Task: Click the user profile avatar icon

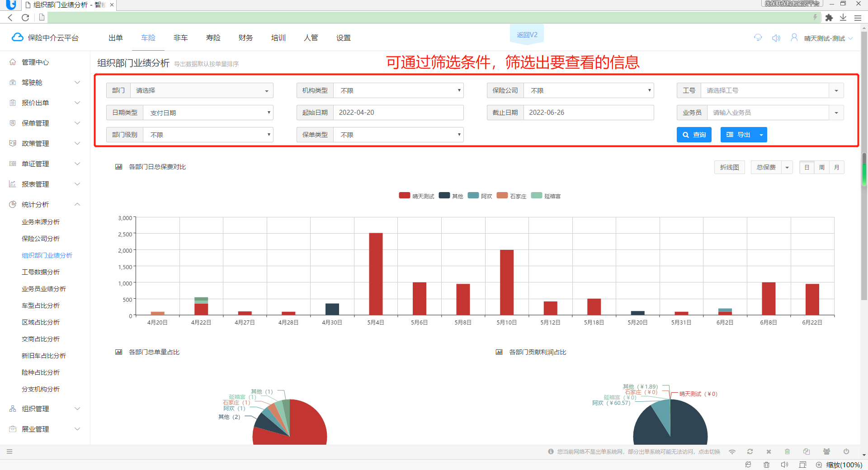Action: coord(794,38)
